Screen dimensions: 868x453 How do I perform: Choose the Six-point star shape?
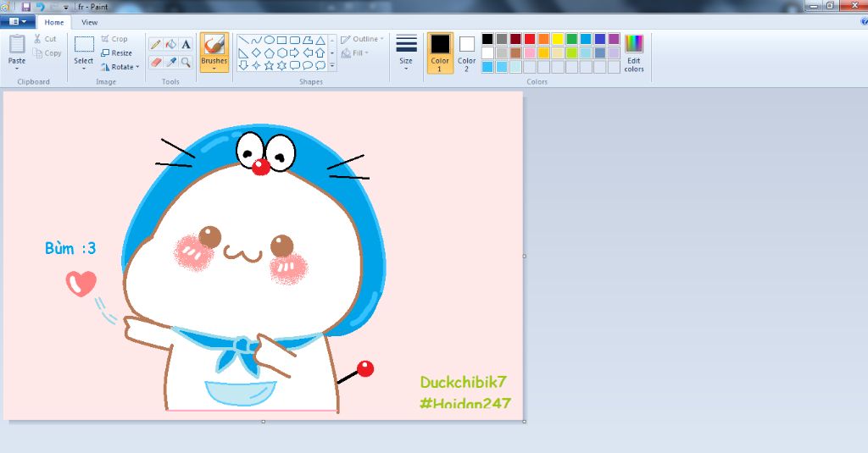click(281, 65)
